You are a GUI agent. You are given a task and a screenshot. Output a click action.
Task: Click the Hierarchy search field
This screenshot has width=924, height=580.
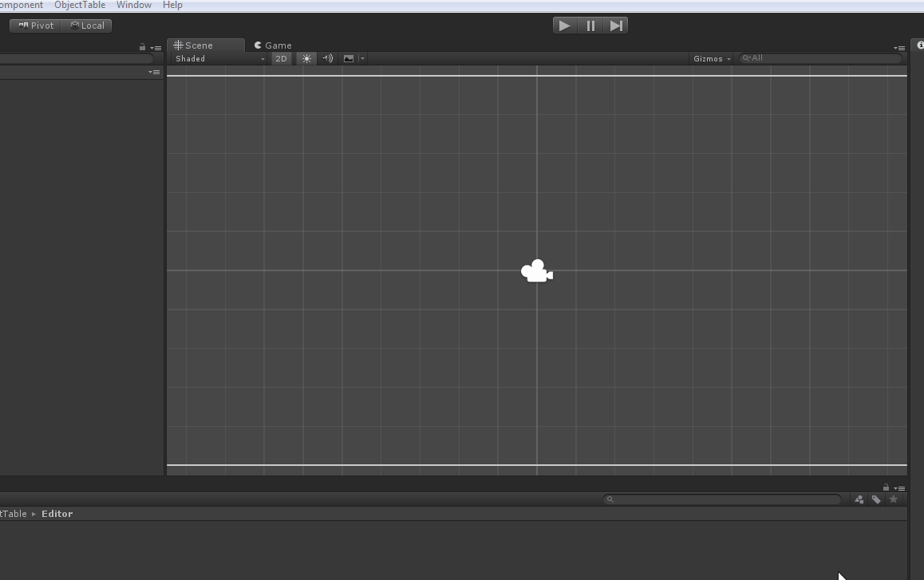point(77,58)
